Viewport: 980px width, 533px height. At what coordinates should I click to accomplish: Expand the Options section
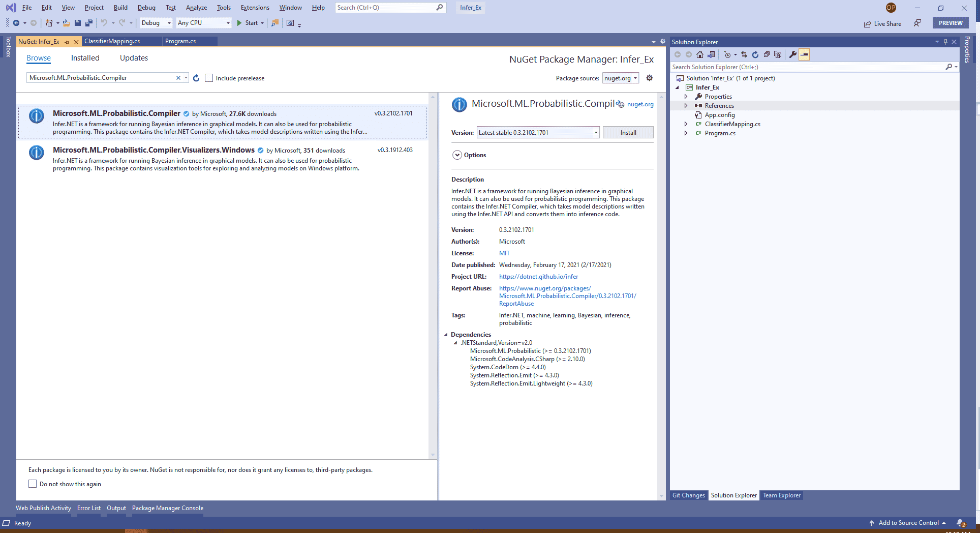(457, 155)
